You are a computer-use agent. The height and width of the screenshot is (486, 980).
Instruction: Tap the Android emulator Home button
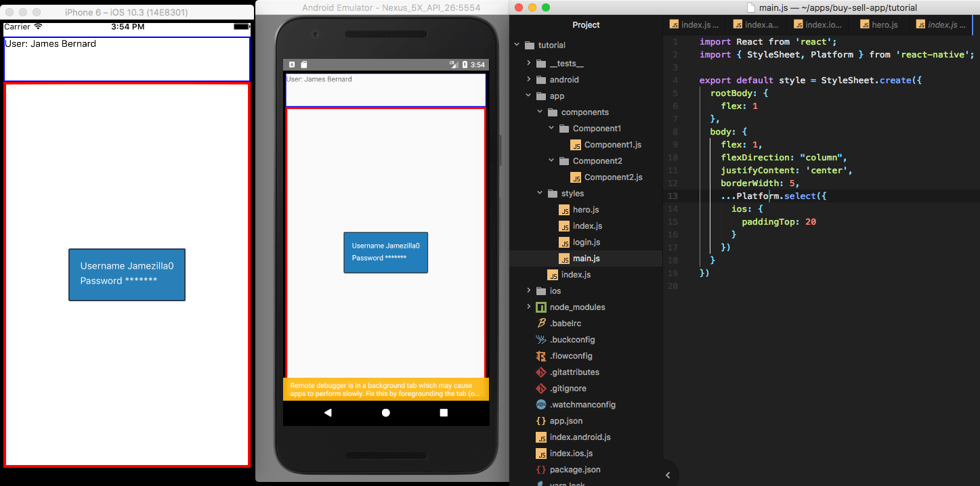click(x=386, y=413)
